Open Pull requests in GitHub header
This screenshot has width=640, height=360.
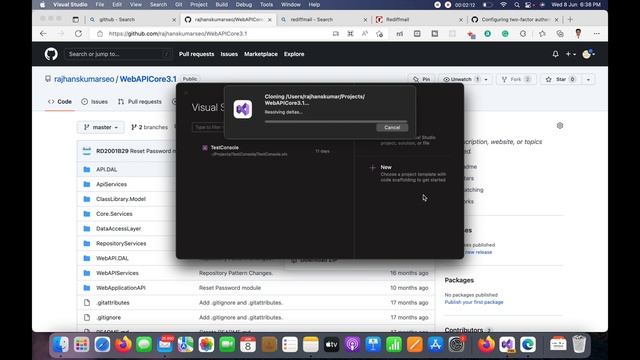[x=196, y=54]
